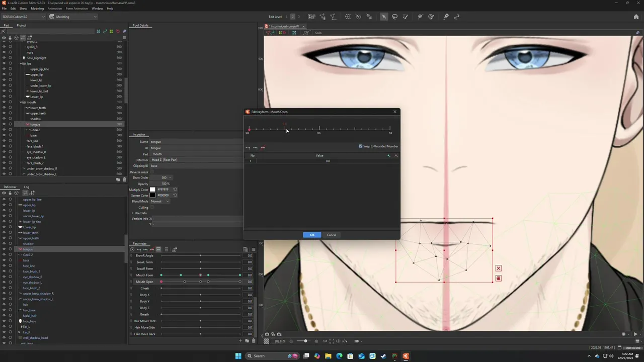Hide the tongue part in Part list

pos(4,124)
